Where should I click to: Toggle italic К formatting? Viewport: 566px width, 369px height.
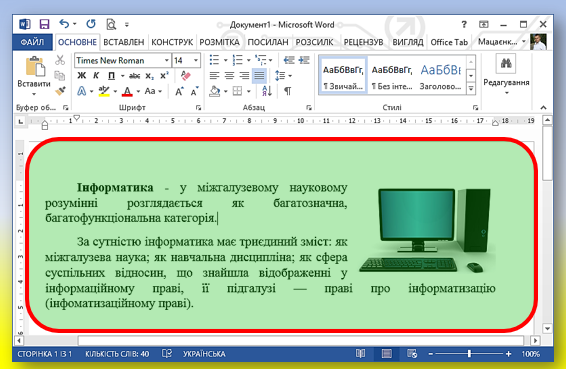coord(96,75)
